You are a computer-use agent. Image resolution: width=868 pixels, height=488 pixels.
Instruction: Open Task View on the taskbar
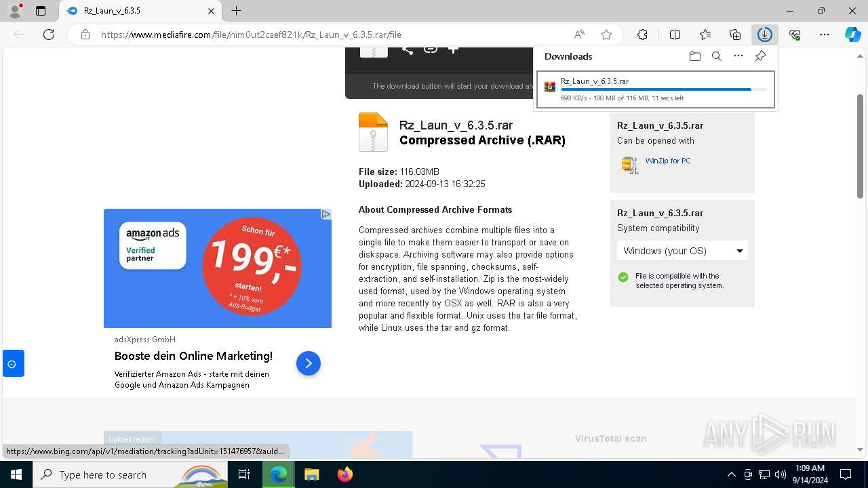click(244, 474)
